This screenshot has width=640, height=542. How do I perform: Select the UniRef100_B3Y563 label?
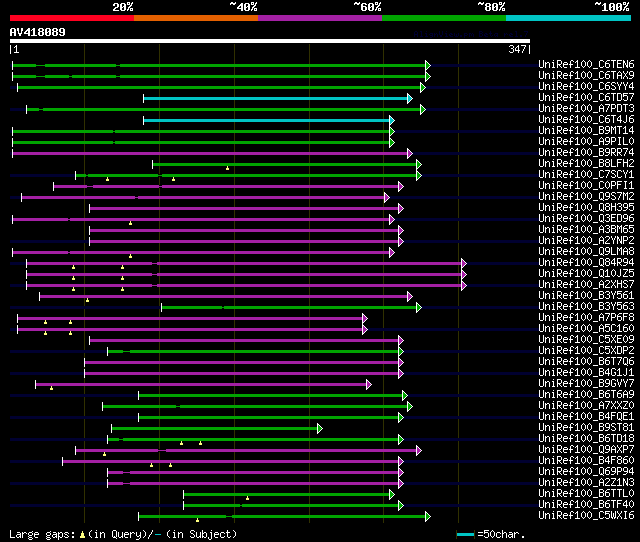coord(586,307)
